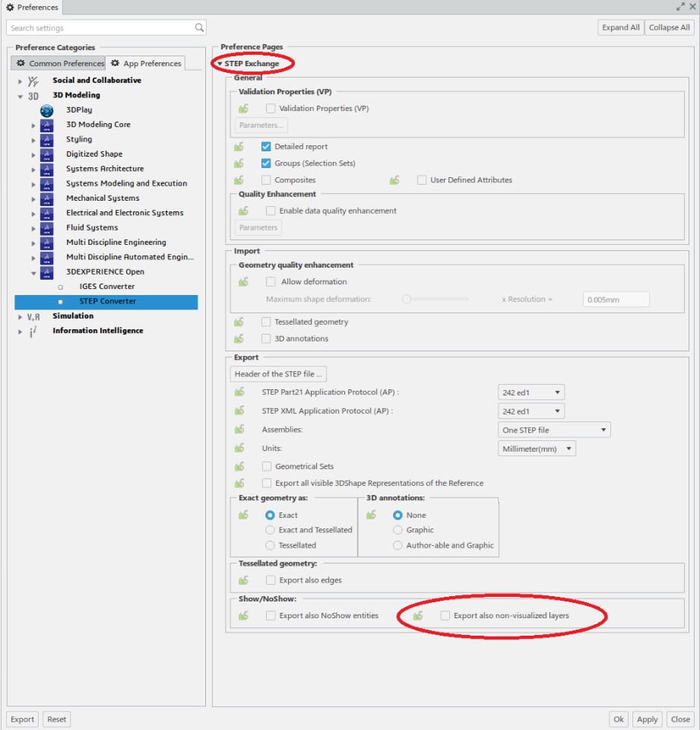Open the Units Millimeter(mm) dropdown
Screen dimensions: 700x730
click(x=537, y=449)
